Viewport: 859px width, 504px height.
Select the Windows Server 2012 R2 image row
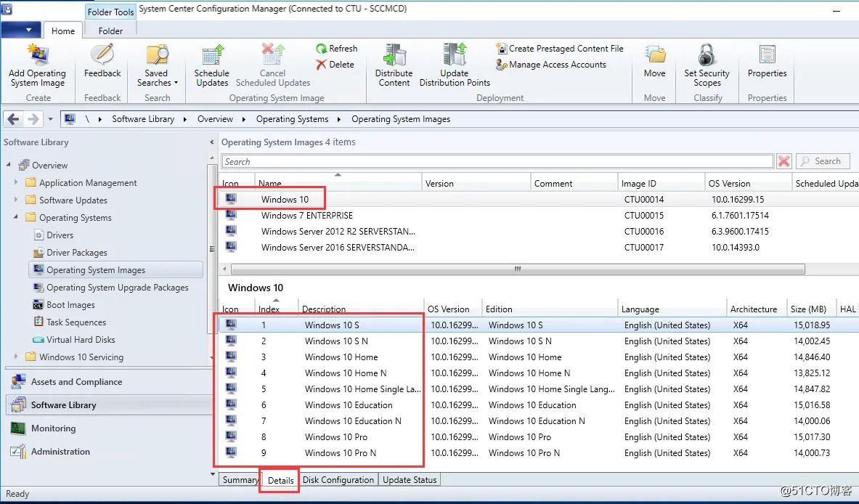(540, 231)
